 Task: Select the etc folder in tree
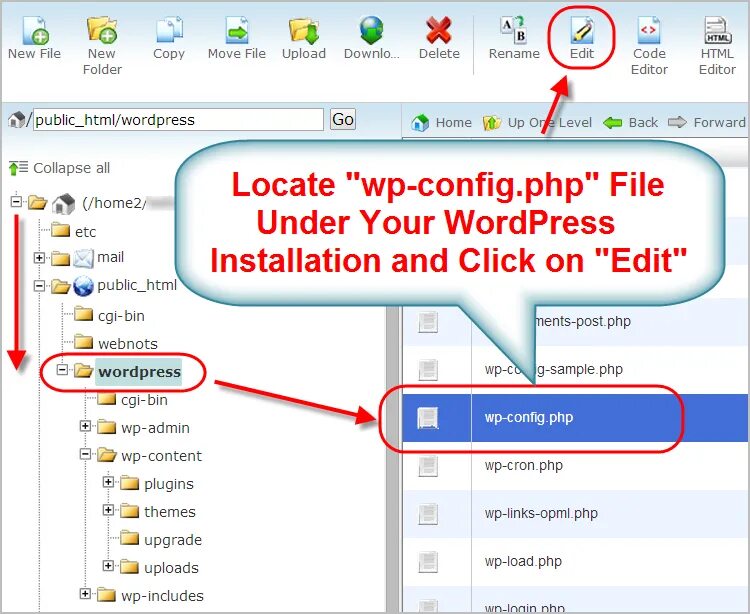pos(86,232)
